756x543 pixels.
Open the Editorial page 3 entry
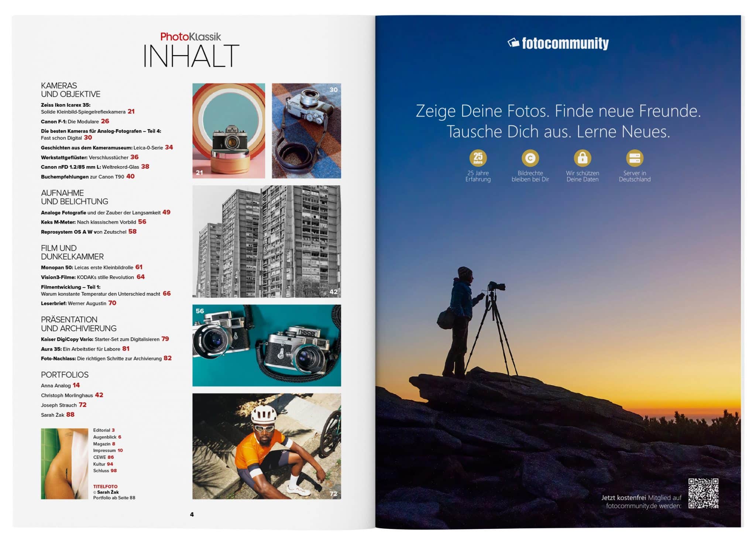104,430
